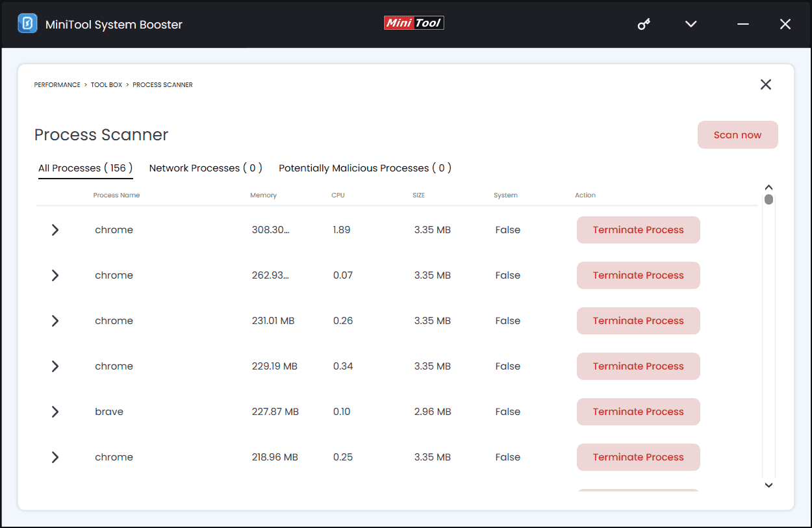The image size is (812, 528).
Task: Click the MiniTool System Booster app logo
Action: coord(27,24)
